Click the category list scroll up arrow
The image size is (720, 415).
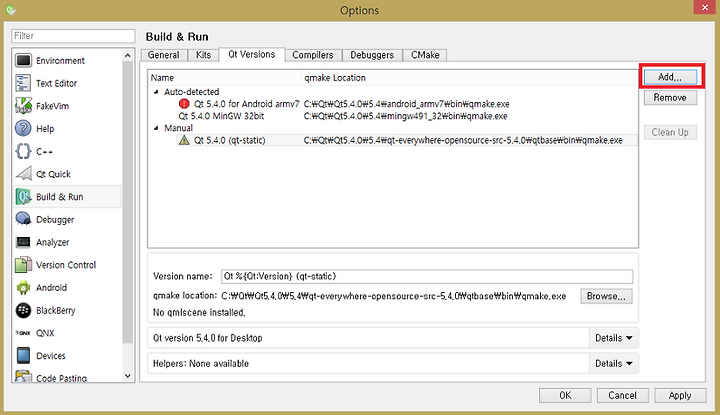point(128,56)
